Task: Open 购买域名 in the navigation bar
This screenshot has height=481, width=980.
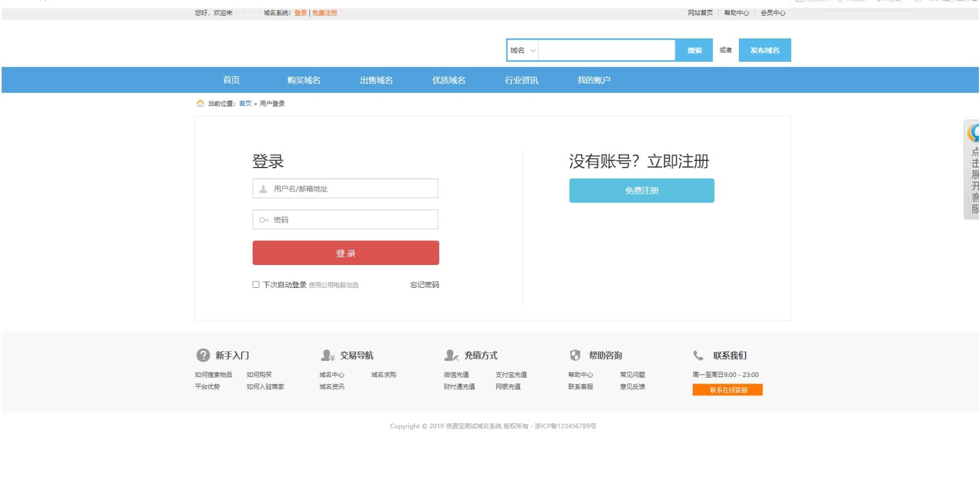Action: click(303, 80)
